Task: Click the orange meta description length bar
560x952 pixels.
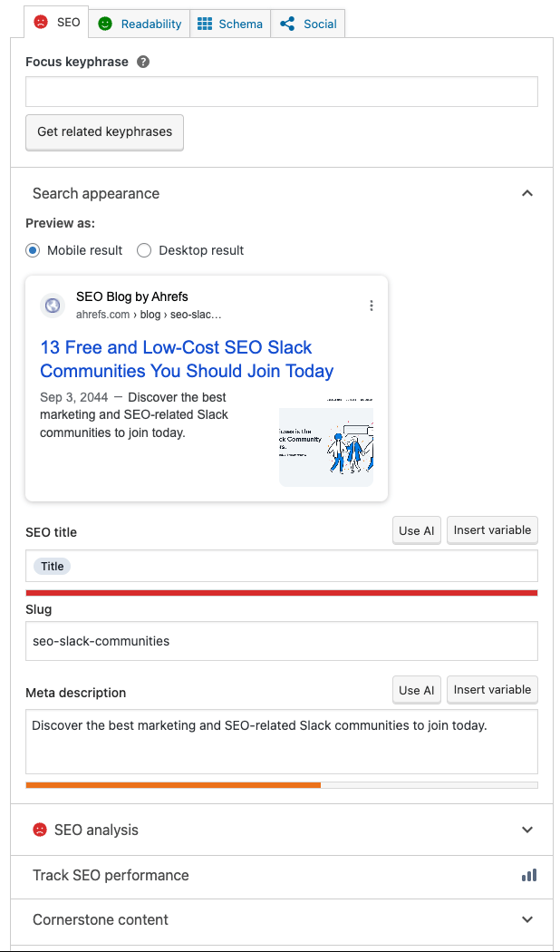Action: pos(172,785)
